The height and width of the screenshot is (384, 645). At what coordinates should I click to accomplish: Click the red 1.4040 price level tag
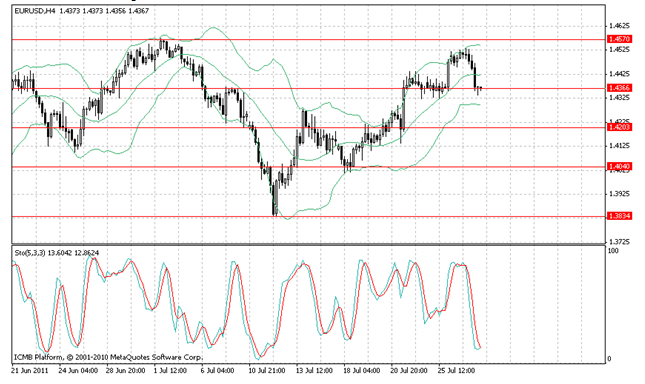tap(619, 167)
